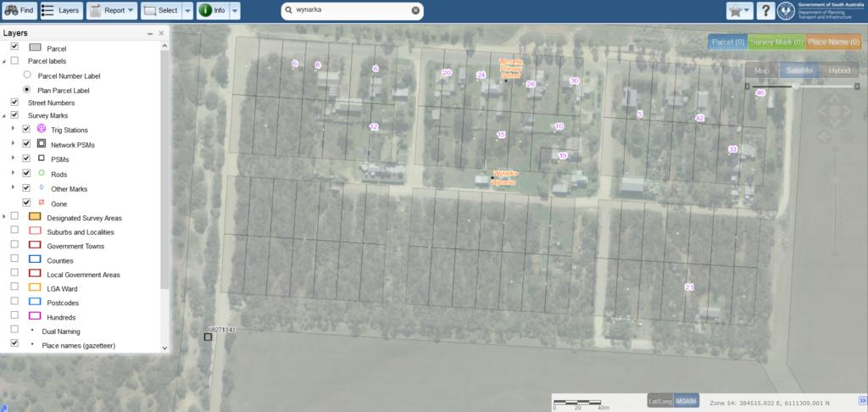Toggle the Postcodes layer checkbox
Screen dimensions: 868x412
[x=14, y=303]
